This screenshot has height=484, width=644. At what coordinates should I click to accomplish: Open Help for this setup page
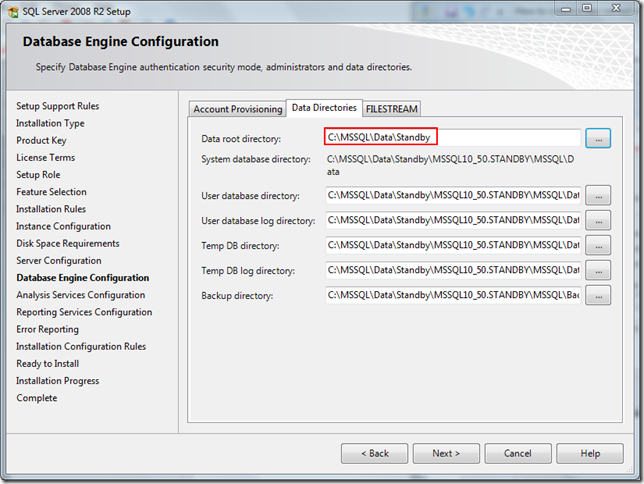coord(590,453)
